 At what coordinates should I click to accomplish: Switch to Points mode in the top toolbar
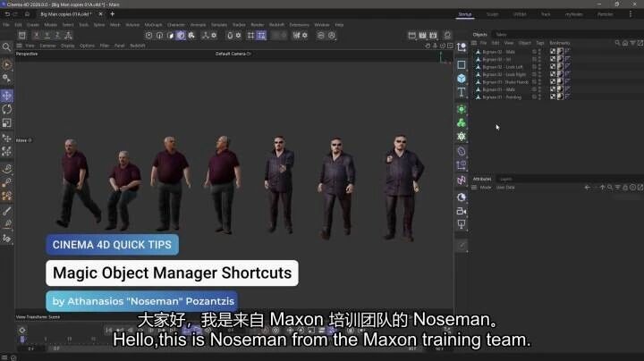(x=149, y=35)
